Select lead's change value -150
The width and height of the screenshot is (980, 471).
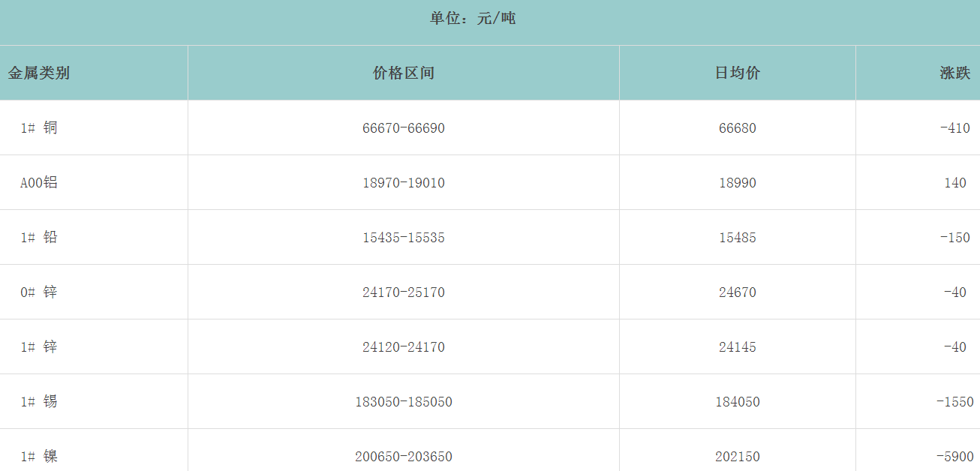(954, 238)
